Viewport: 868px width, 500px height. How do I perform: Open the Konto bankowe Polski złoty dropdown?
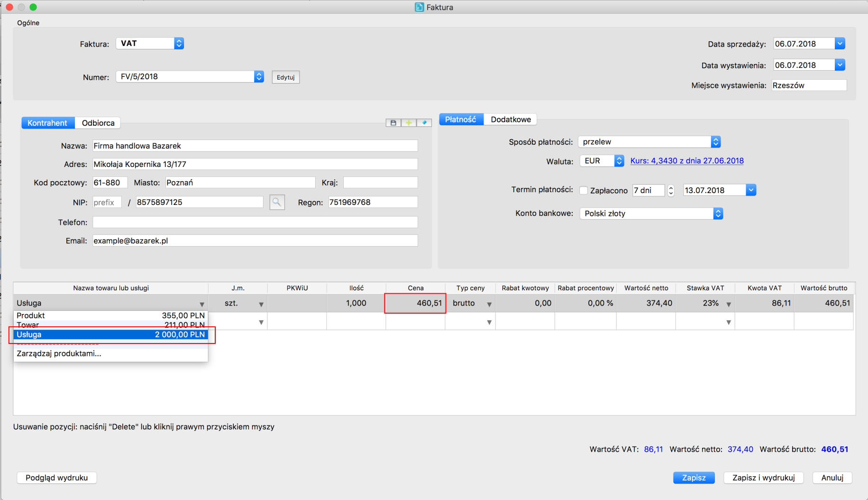pos(651,213)
